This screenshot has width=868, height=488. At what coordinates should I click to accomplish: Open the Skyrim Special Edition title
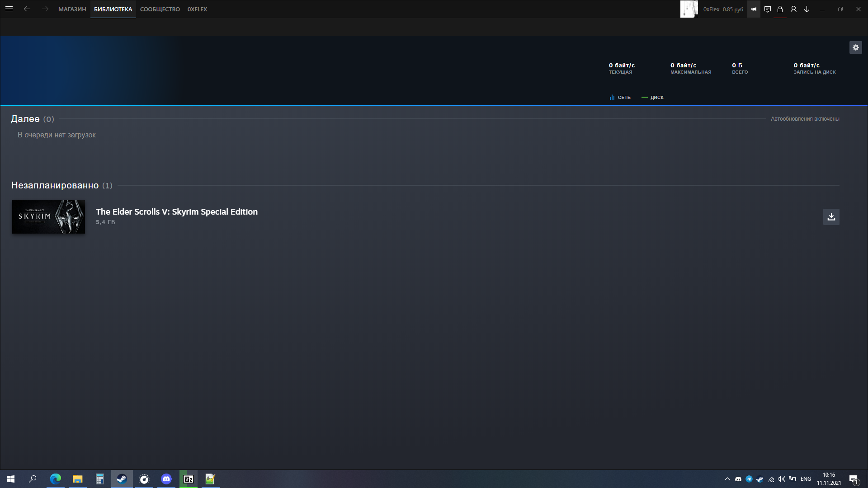point(176,211)
